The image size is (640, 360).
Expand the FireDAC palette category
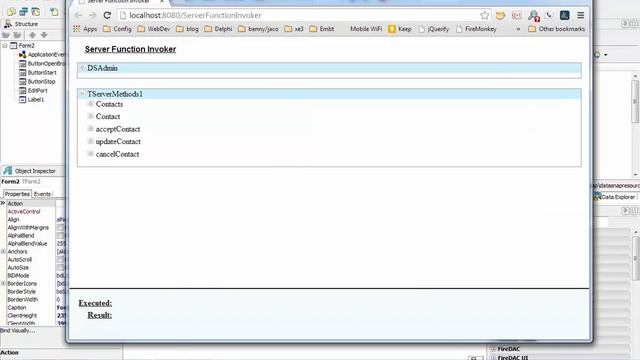tap(493, 349)
